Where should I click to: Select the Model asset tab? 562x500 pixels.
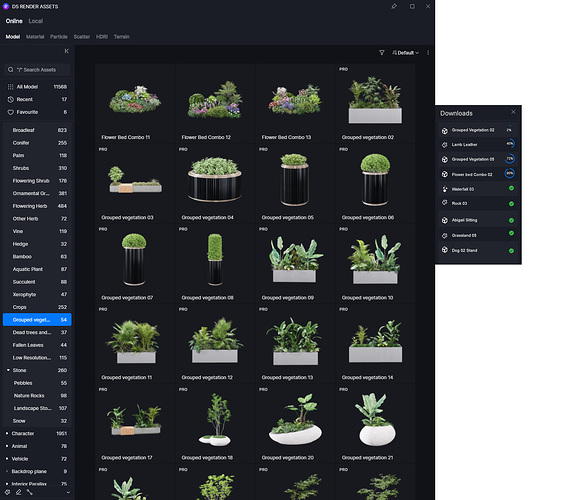pyautogui.click(x=13, y=37)
